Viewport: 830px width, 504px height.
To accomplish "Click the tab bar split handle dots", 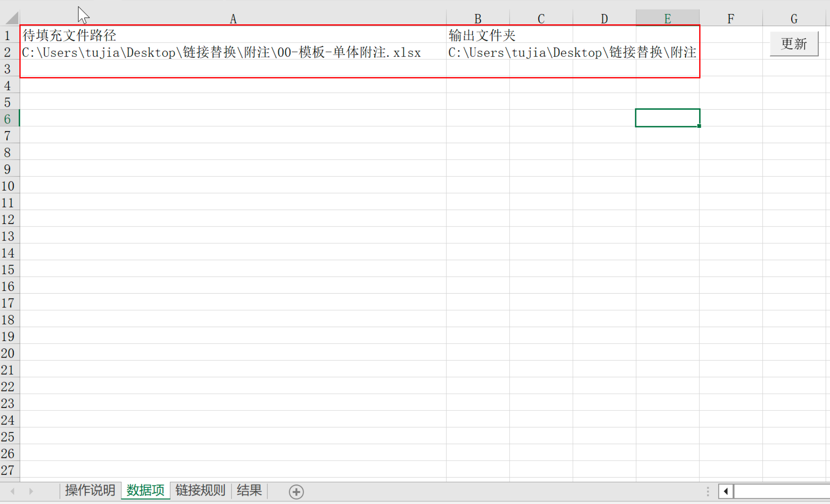I will [707, 491].
